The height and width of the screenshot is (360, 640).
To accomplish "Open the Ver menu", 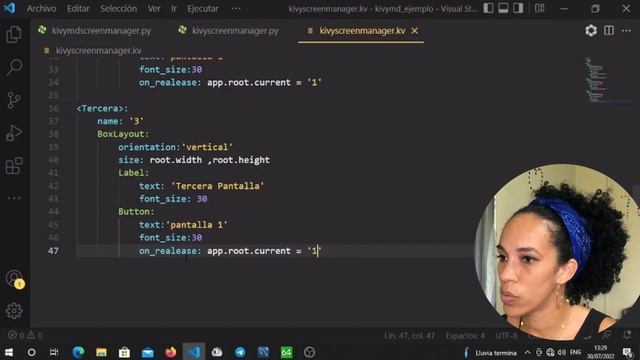I will [154, 8].
